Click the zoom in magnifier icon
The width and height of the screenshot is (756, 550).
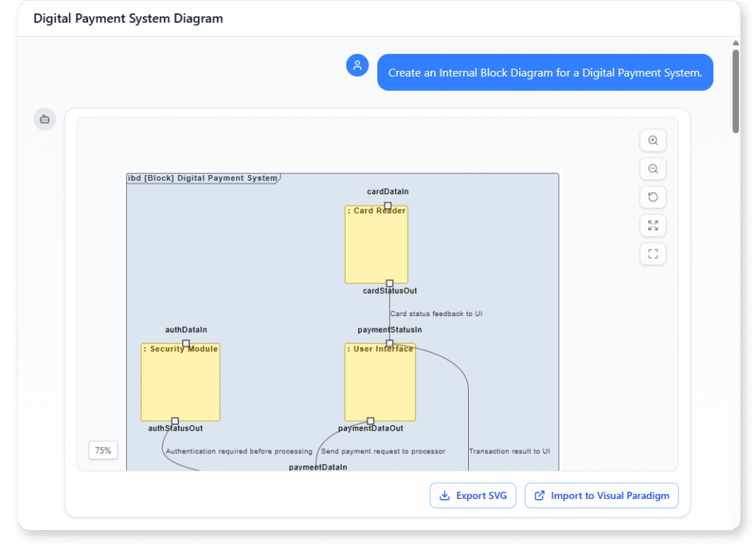[x=653, y=140]
